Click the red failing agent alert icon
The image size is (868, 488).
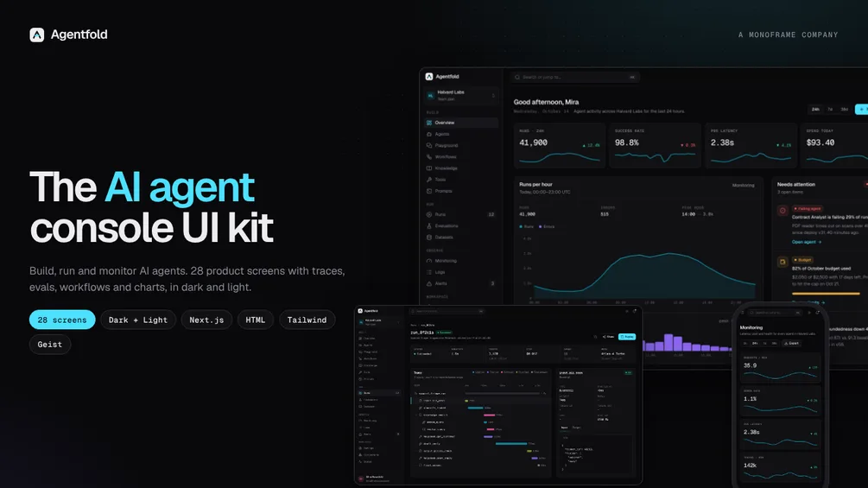[x=782, y=210]
